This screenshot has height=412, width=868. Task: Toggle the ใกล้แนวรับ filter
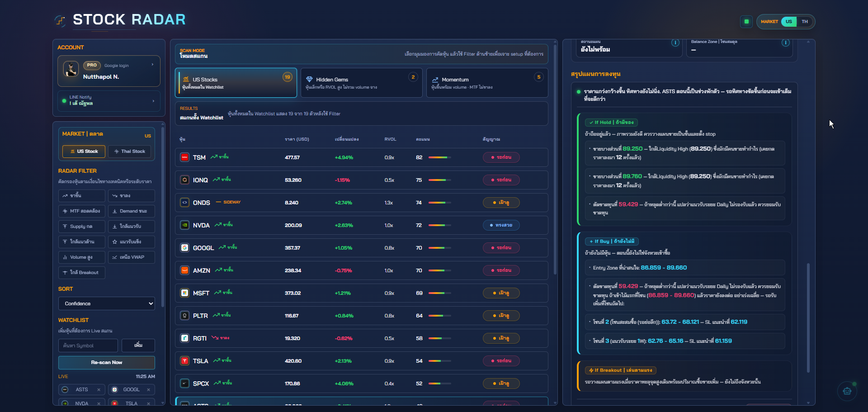132,227
